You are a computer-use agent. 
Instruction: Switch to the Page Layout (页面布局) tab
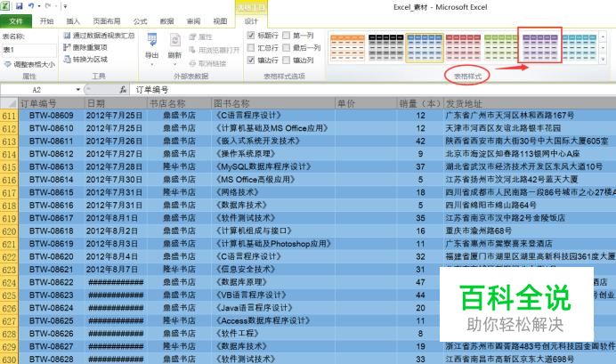coord(107,21)
